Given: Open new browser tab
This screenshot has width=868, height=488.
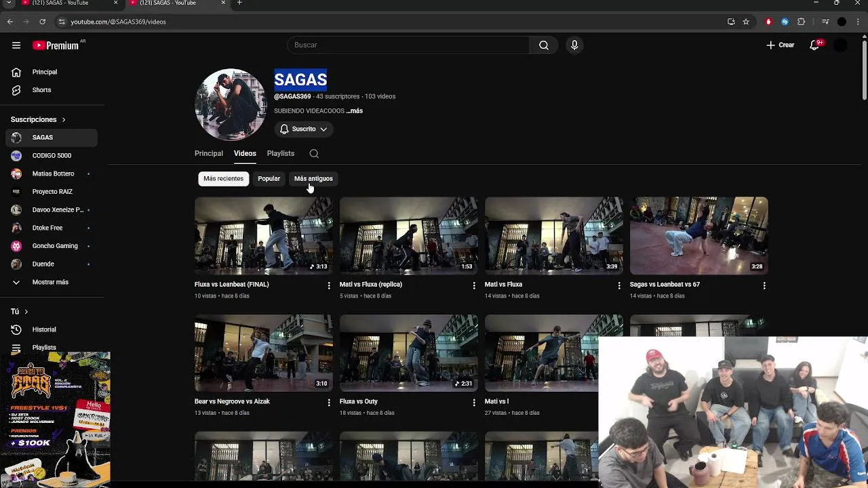Looking at the screenshot, I should pyautogui.click(x=239, y=3).
